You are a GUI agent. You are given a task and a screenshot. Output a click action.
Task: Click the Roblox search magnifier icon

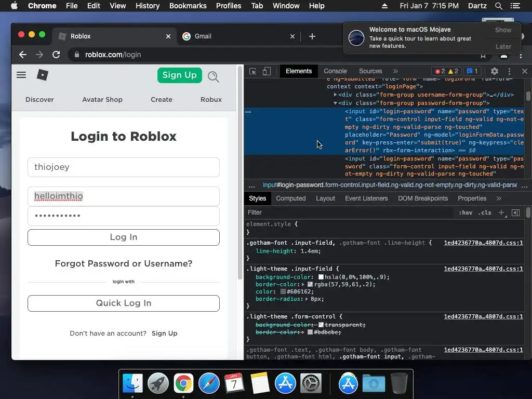[x=214, y=77]
